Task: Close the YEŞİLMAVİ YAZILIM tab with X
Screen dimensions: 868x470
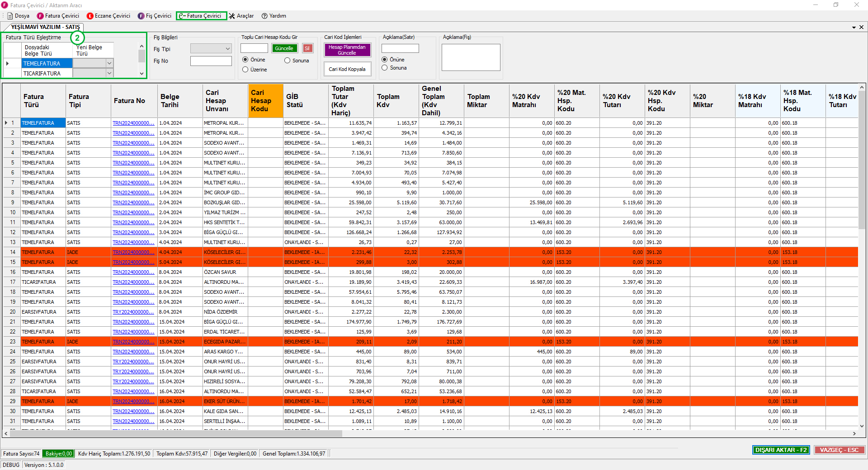Action: [x=861, y=27]
